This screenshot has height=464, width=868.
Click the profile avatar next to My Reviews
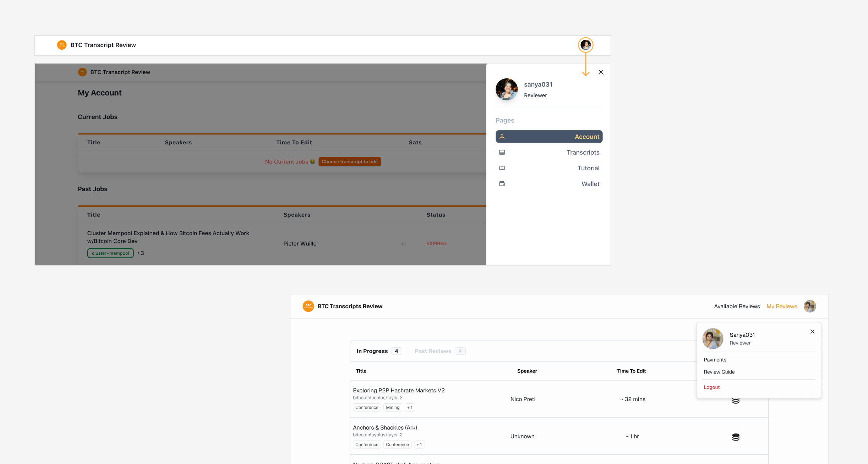tap(809, 306)
